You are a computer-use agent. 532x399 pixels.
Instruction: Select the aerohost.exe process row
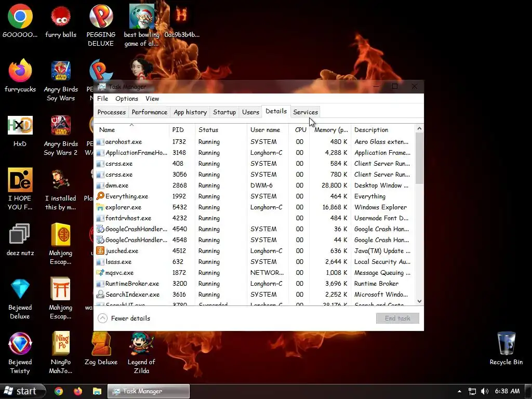click(x=255, y=142)
